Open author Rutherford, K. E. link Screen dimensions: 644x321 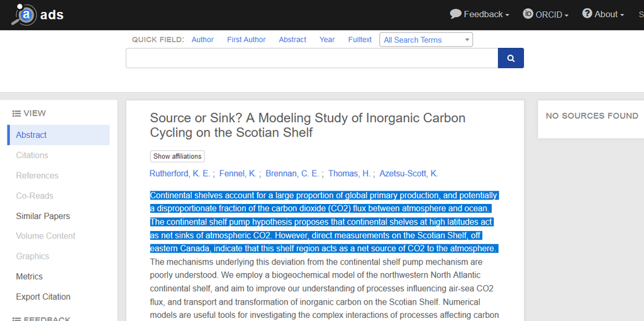(x=180, y=174)
